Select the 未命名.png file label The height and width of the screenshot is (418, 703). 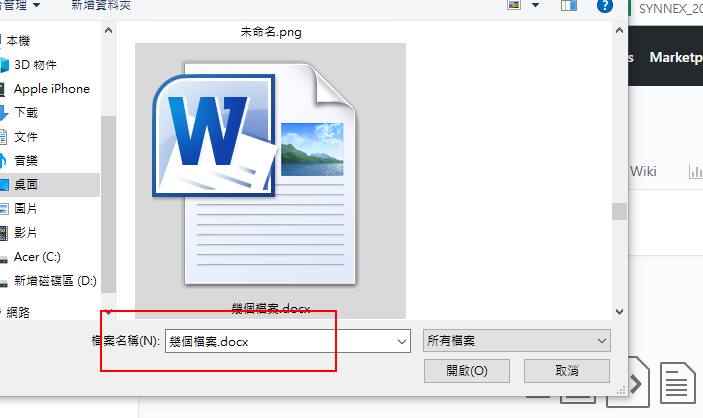pyautogui.click(x=271, y=32)
